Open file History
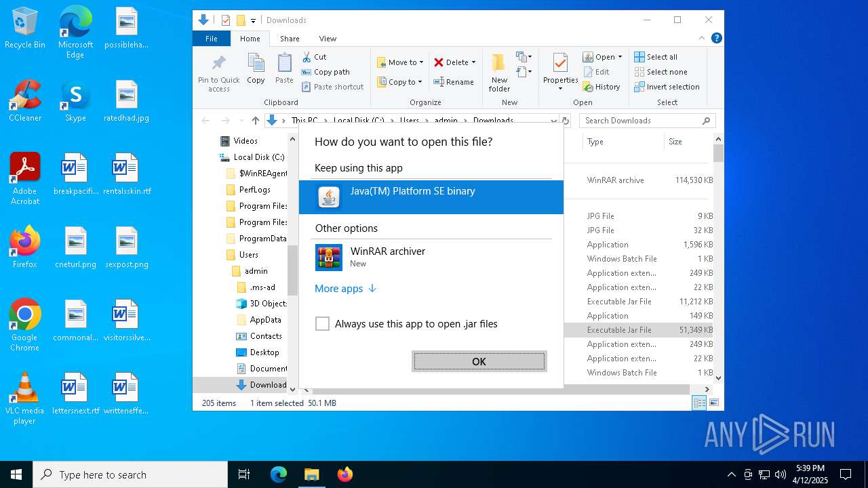868x488 pixels. [601, 87]
